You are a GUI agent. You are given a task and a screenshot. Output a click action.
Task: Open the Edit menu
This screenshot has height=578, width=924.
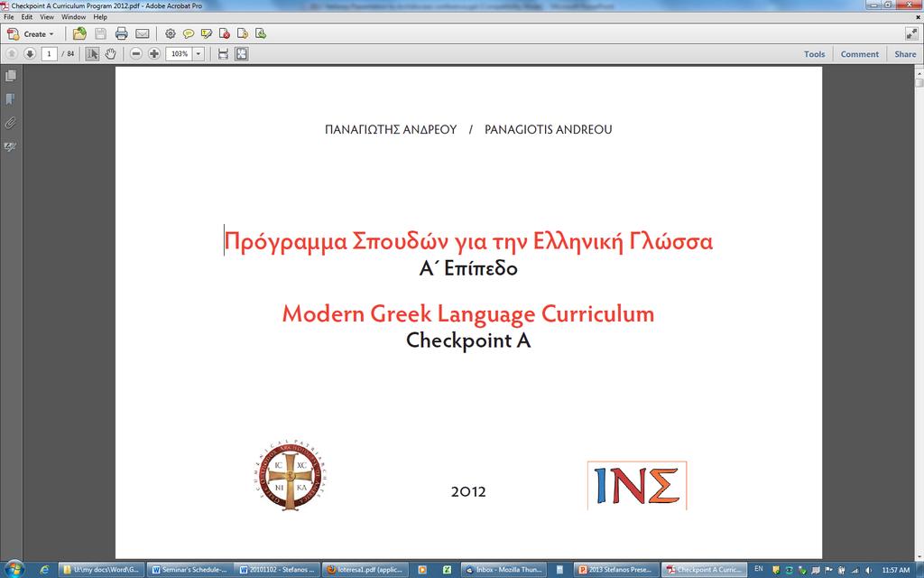(27, 17)
